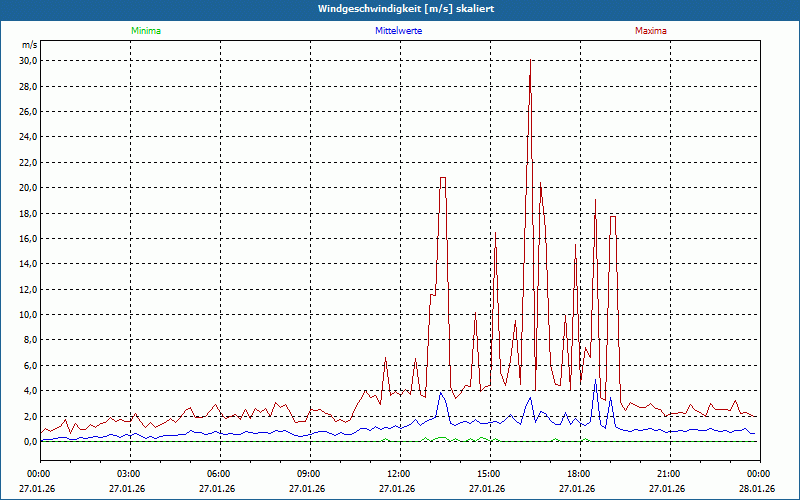Click the "30,0" y-axis value
The width and height of the screenshot is (800, 500).
pyautogui.click(x=28, y=61)
